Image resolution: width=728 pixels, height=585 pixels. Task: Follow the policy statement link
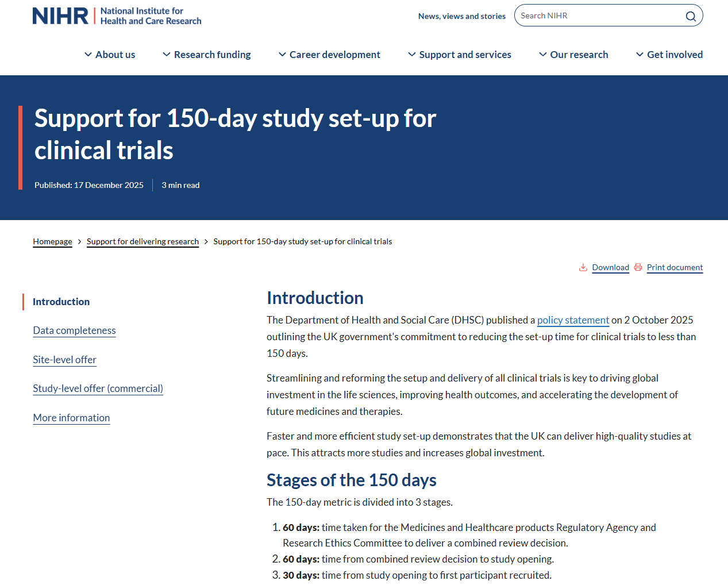pos(573,320)
